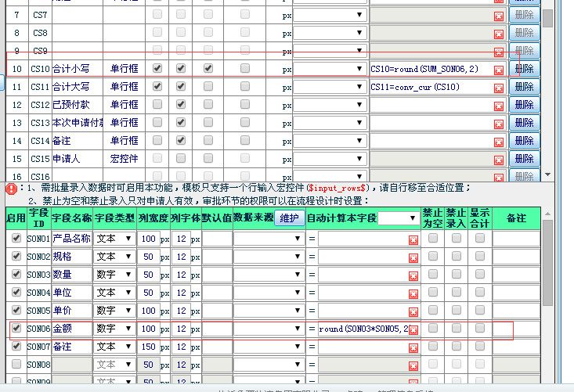Delete row CS15 申请人 using 删除
Screen dimensions: 574x392
[524, 159]
